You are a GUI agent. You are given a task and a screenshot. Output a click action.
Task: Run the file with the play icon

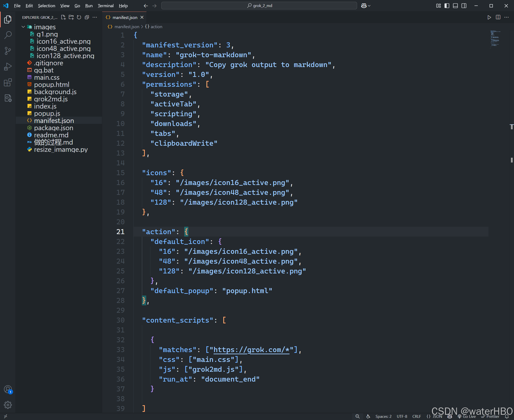pyautogui.click(x=489, y=17)
